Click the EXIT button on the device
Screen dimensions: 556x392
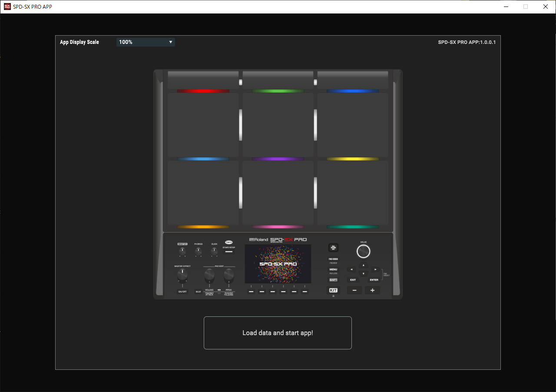pos(353,280)
